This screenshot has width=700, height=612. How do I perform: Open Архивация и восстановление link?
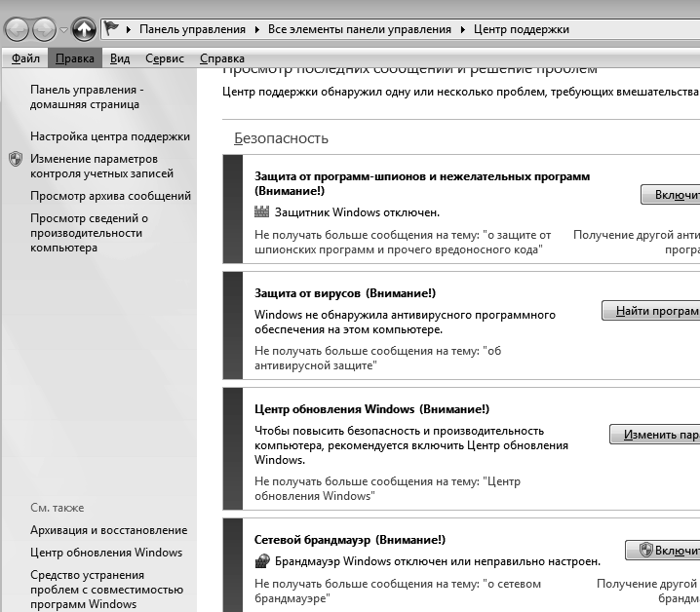coord(109,530)
